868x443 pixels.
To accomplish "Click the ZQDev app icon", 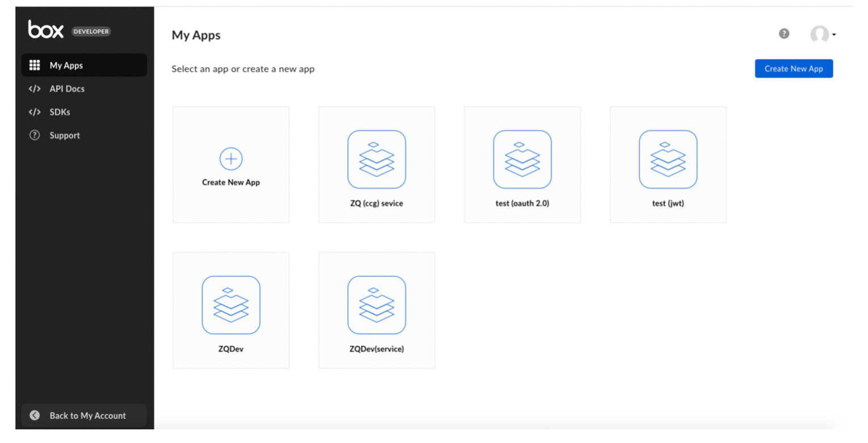I will (231, 305).
